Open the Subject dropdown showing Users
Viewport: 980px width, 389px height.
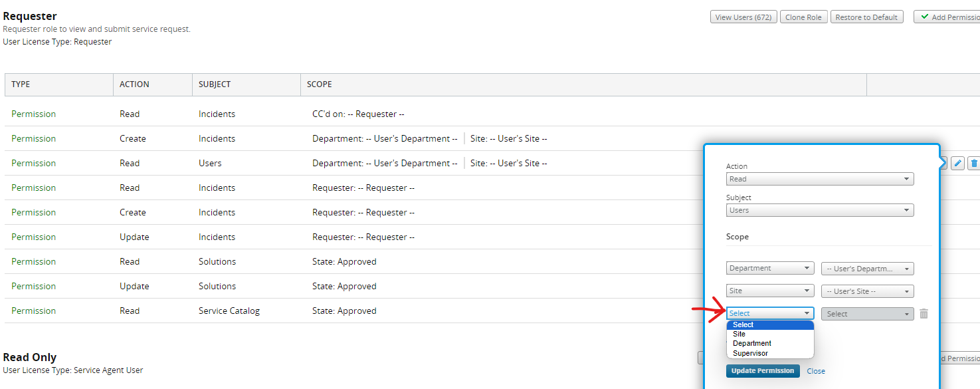click(x=820, y=210)
